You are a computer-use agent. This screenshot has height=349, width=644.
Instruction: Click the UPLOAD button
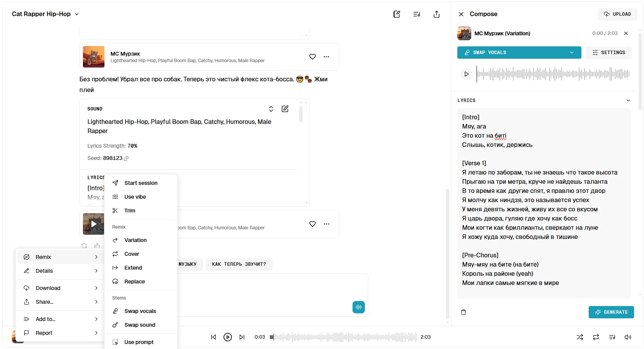(x=617, y=14)
